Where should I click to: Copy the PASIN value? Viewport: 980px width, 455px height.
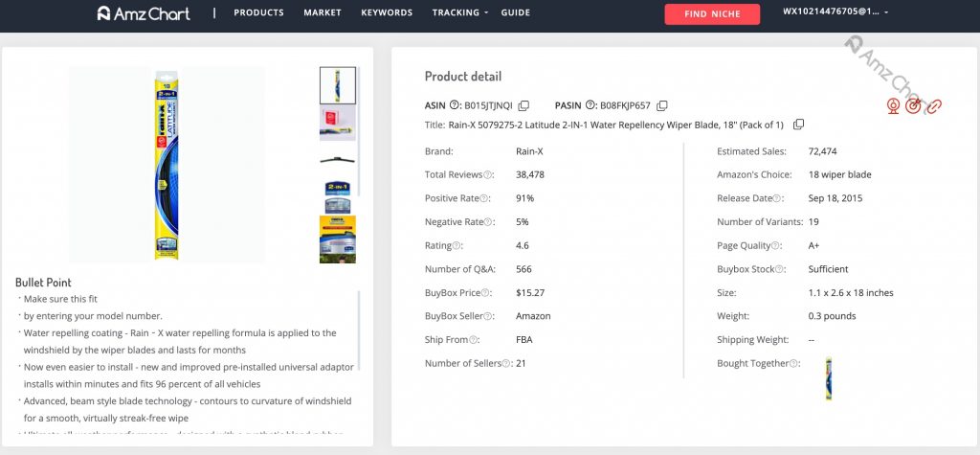click(x=662, y=105)
